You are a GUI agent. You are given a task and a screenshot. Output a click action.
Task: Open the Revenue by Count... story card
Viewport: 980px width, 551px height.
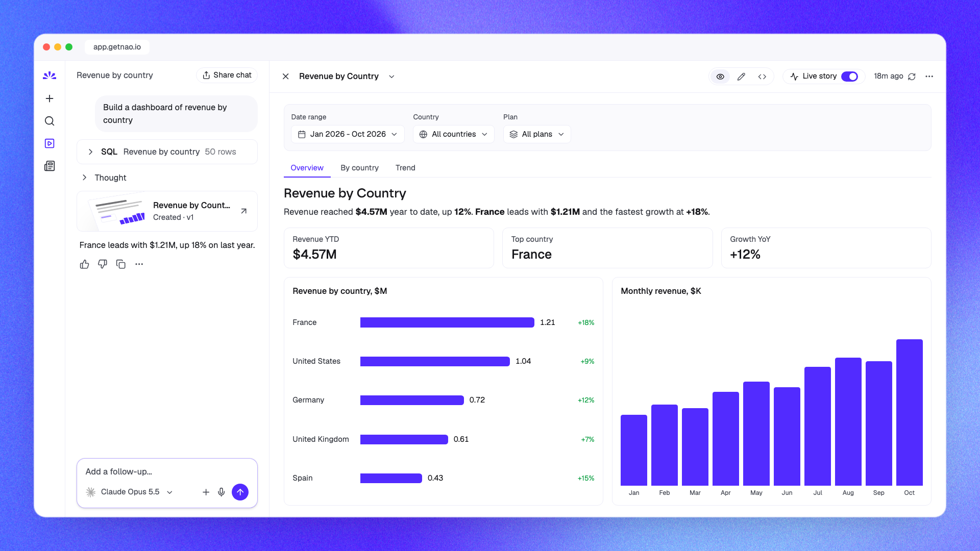[167, 211]
